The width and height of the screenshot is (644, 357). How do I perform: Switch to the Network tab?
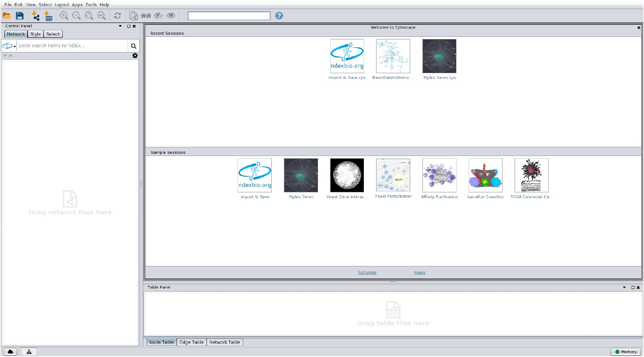(x=16, y=34)
